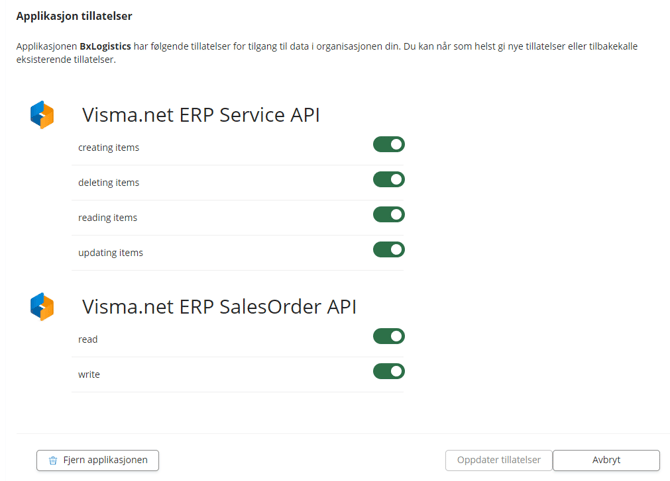
Task: Click the write permission label
Action: tap(89, 374)
